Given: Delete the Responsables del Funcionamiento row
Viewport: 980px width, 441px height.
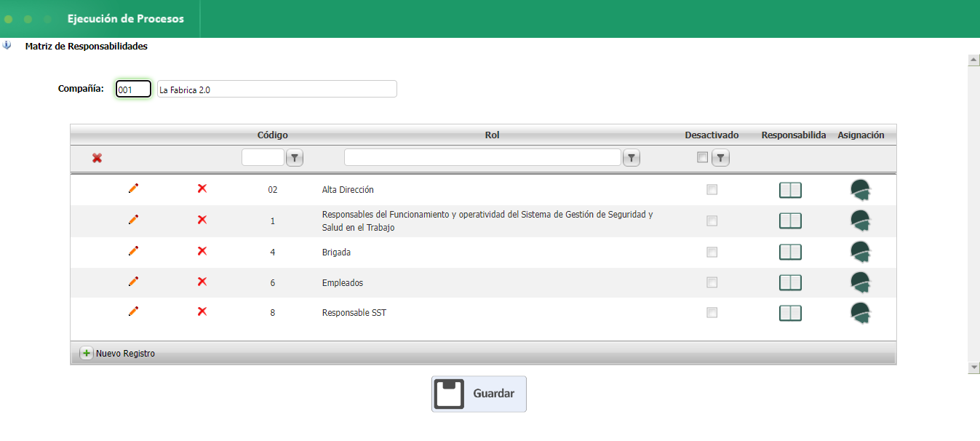Looking at the screenshot, I should click(x=202, y=220).
